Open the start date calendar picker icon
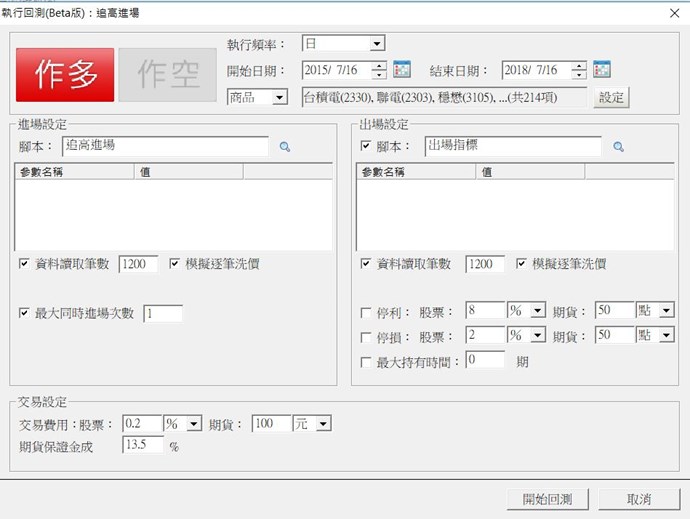The image size is (690, 519). click(402, 70)
